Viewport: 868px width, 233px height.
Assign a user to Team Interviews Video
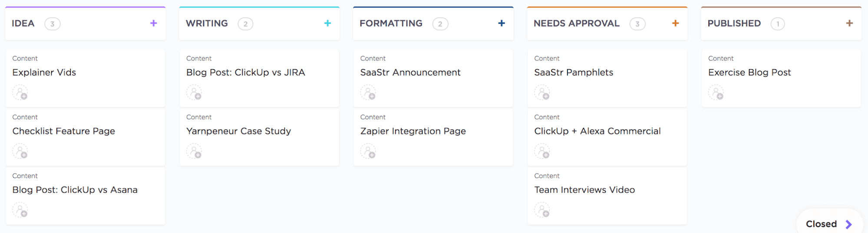(x=542, y=210)
